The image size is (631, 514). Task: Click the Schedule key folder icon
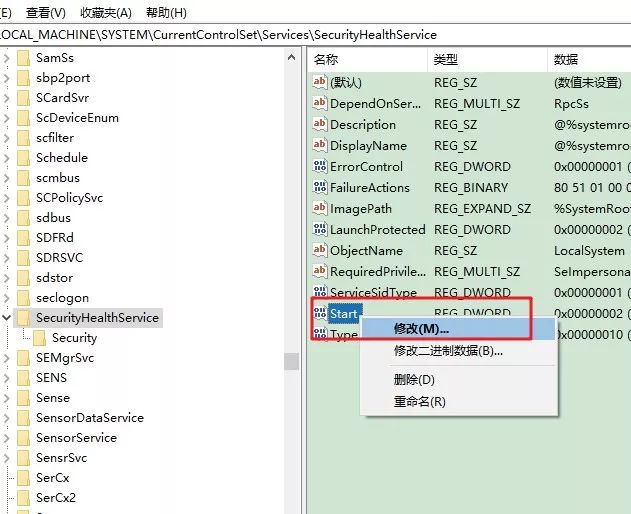(x=23, y=158)
